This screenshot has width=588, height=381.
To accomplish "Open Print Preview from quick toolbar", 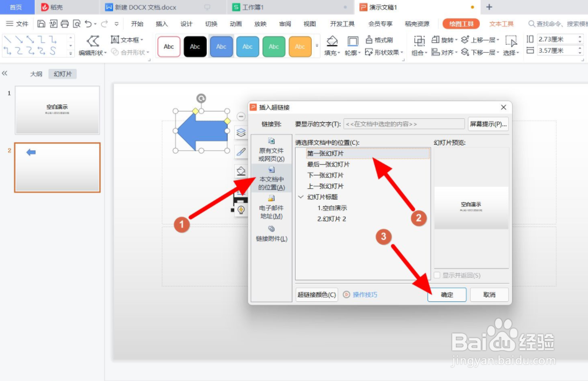I will pos(77,24).
